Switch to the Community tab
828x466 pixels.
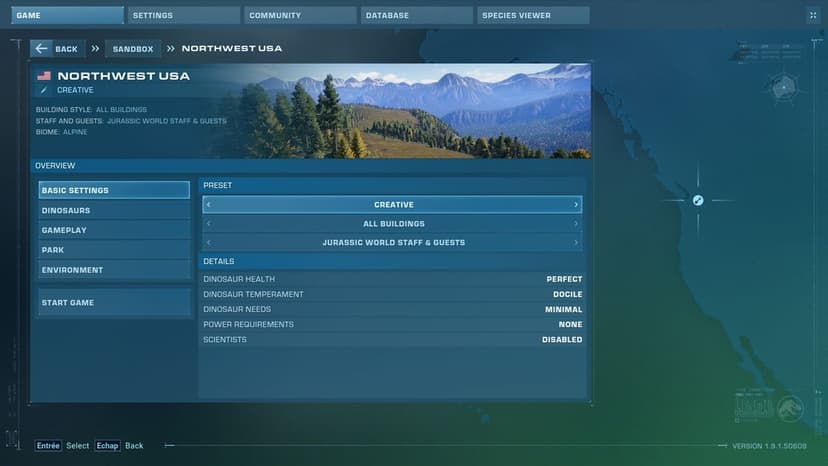tap(300, 15)
